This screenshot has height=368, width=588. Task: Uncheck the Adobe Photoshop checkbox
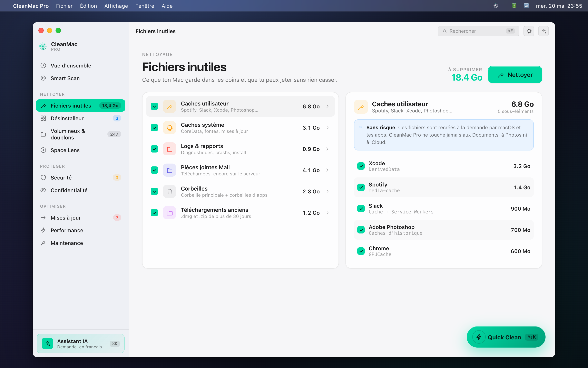361,230
